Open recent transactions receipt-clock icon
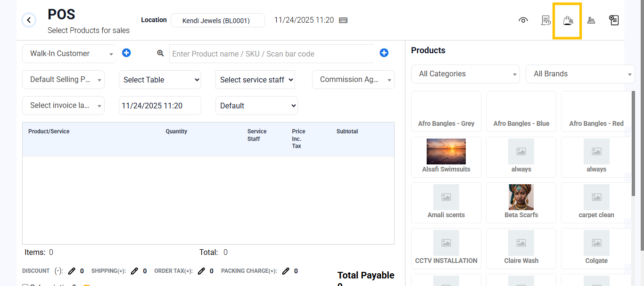 pos(545,20)
